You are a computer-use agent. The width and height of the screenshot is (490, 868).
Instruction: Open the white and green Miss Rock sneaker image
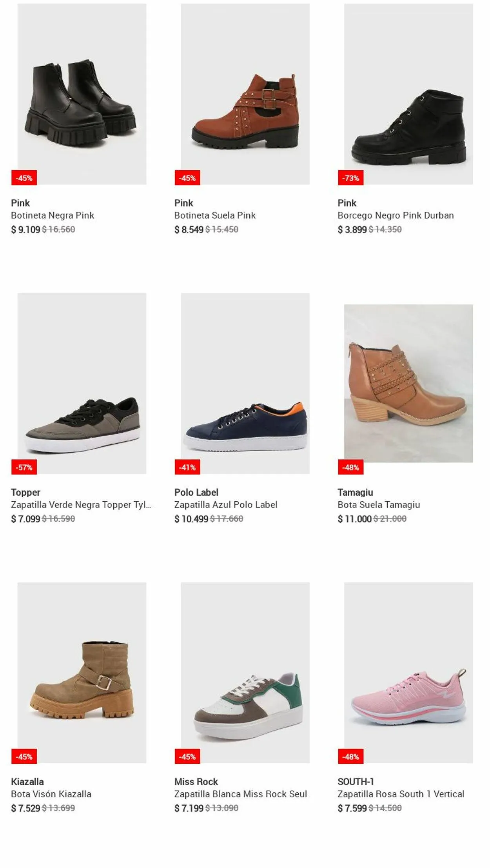(245, 672)
